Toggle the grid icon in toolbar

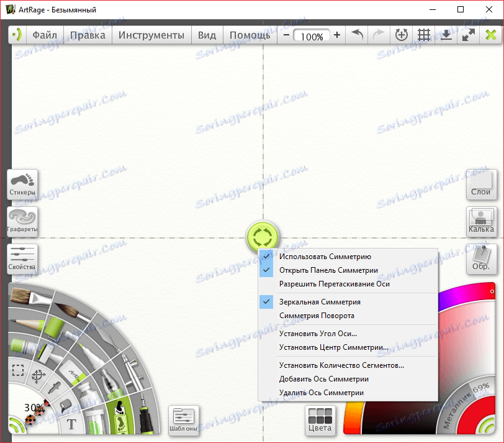point(424,35)
